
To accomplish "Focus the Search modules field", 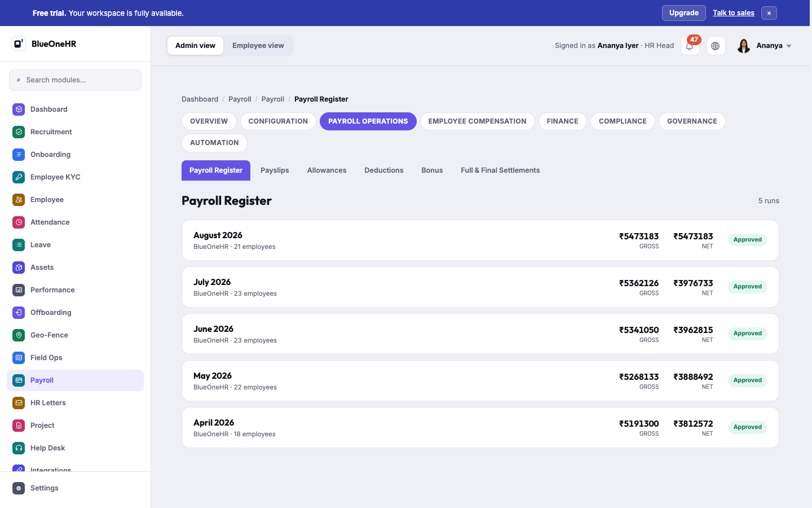I will pos(75,80).
